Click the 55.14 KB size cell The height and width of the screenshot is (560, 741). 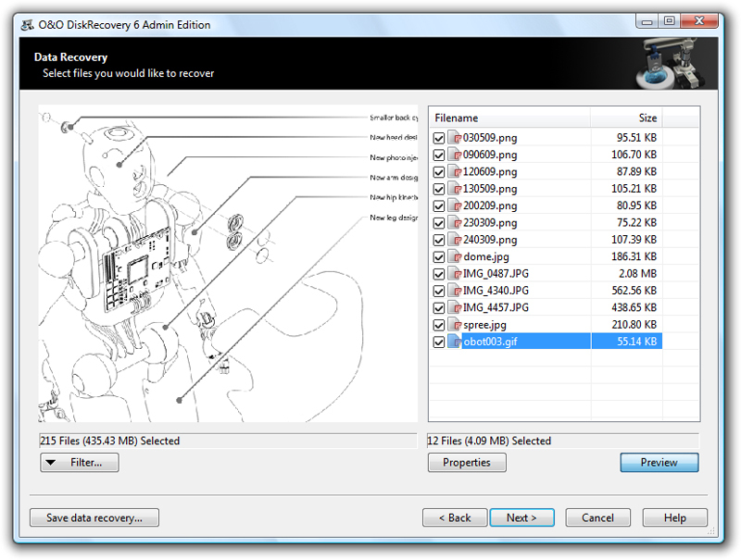click(x=636, y=342)
